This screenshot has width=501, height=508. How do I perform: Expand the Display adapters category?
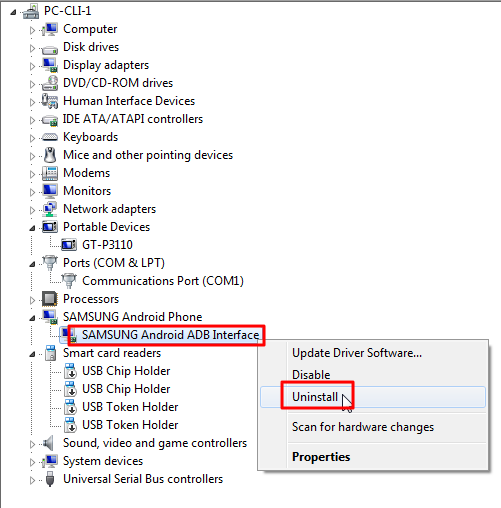pos(32,66)
